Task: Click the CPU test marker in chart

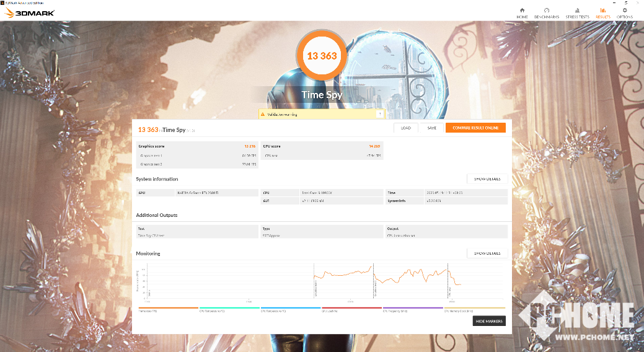Action: coord(450,291)
